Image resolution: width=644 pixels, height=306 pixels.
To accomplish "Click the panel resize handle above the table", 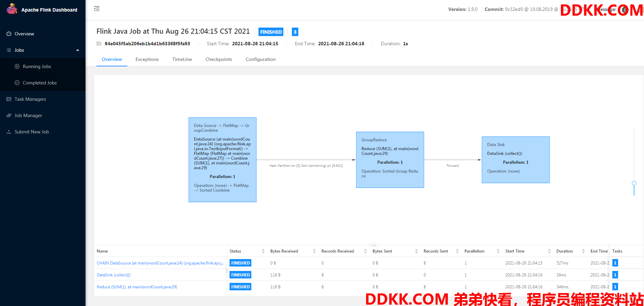I will click(x=374, y=245).
